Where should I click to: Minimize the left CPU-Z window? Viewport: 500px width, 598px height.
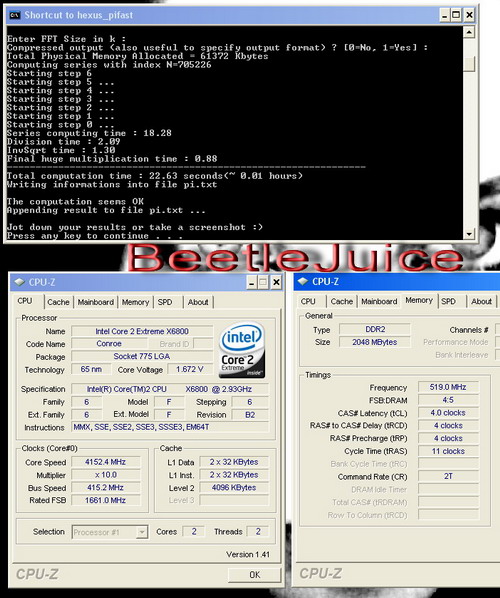pos(251,282)
